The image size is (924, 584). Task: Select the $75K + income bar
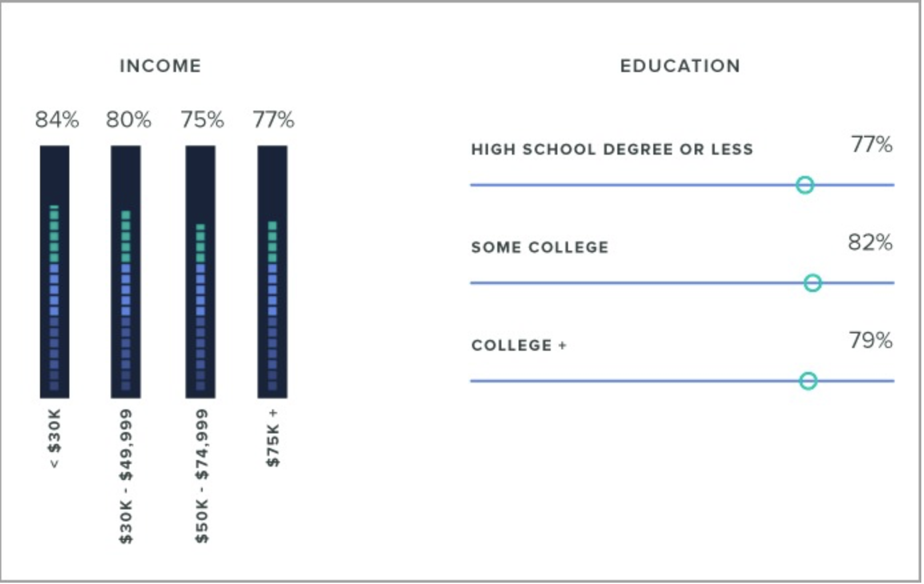tap(273, 272)
